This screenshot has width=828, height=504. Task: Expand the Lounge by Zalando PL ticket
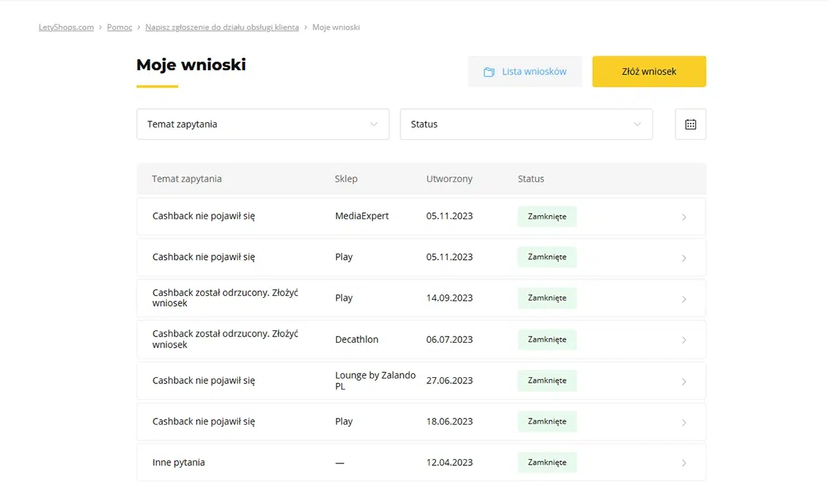click(x=684, y=381)
